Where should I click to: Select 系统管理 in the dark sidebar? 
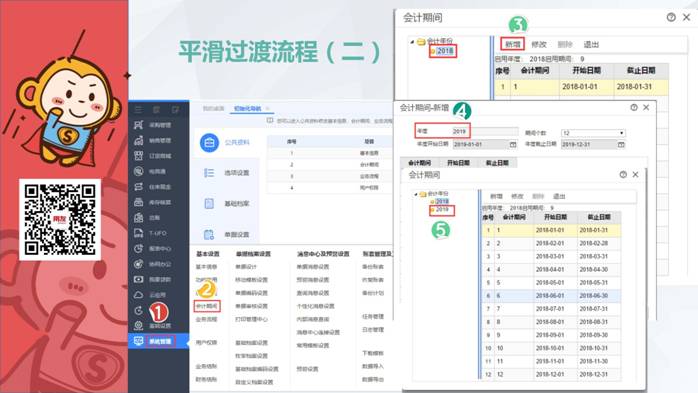[x=159, y=341]
